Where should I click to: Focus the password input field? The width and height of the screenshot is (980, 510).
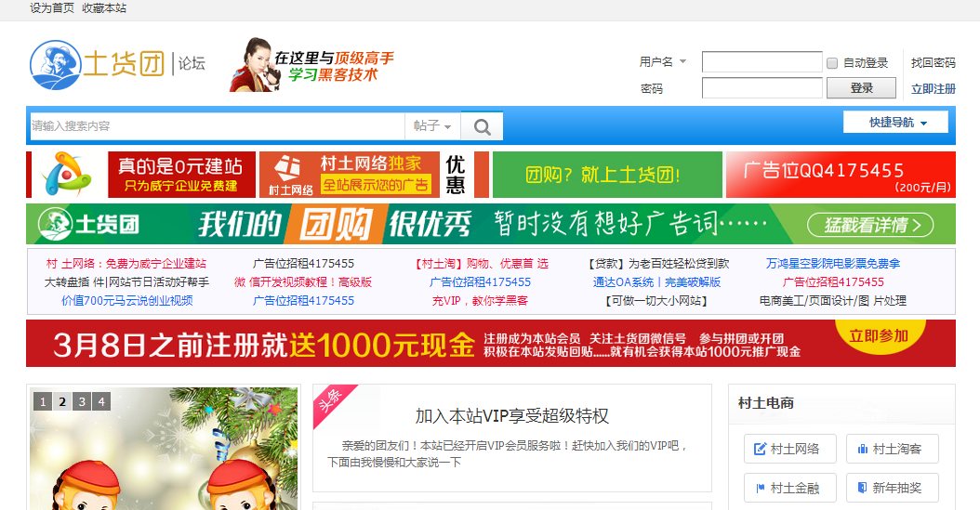pos(761,88)
